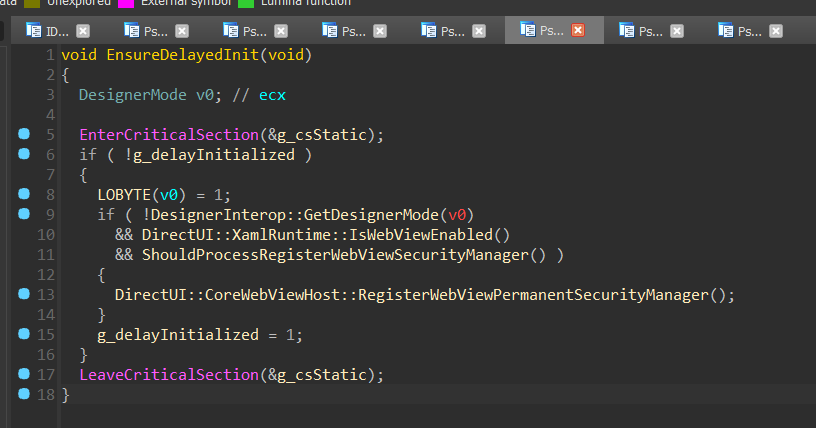
Task: Toggle breakpoint dot on line 13
Action: click(x=24, y=294)
